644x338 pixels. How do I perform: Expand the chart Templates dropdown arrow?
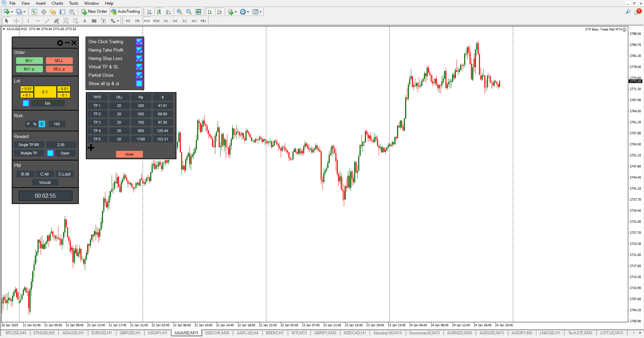point(261,12)
